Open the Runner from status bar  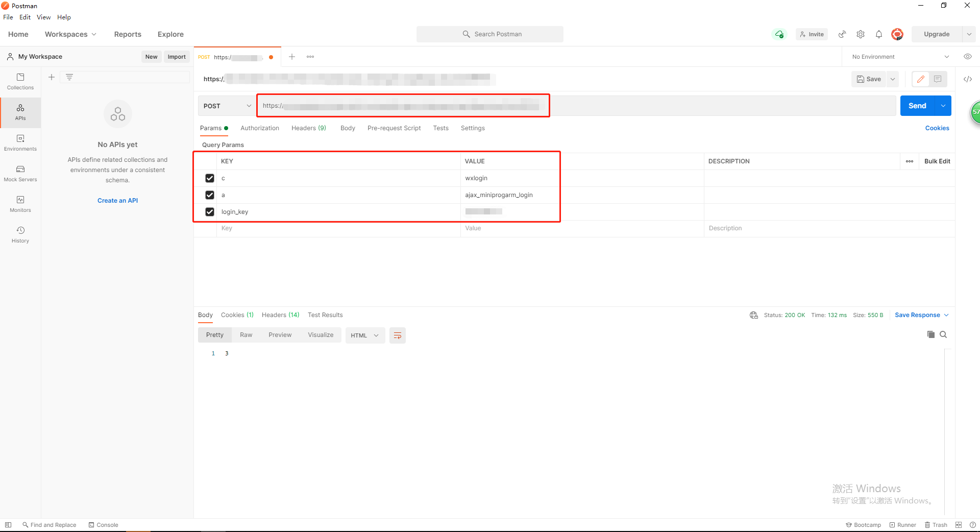coord(903,525)
